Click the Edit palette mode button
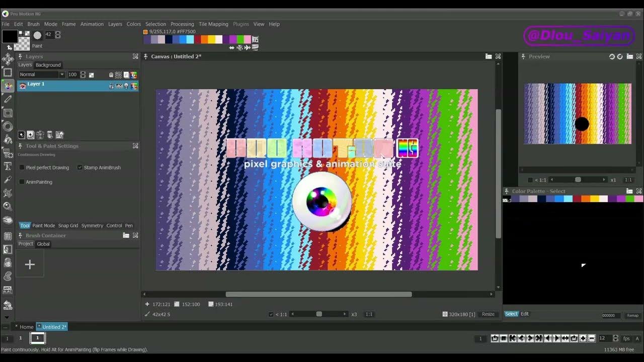The image size is (644, 362). [525, 314]
